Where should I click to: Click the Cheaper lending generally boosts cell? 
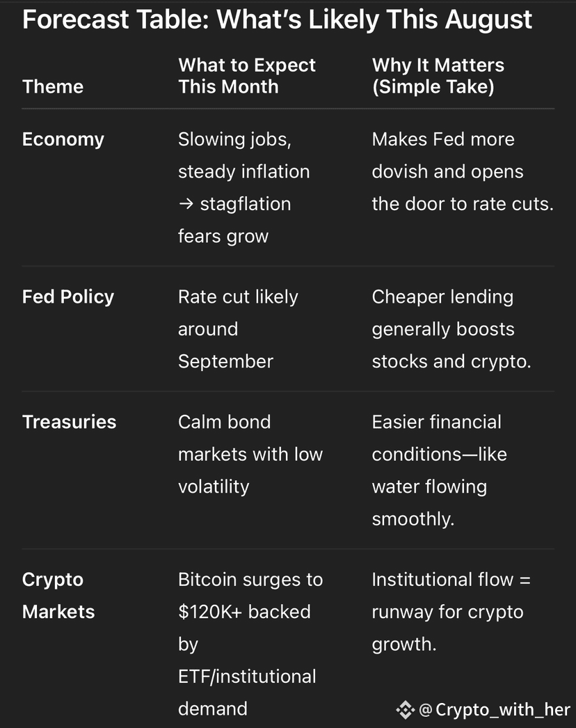tap(451, 329)
